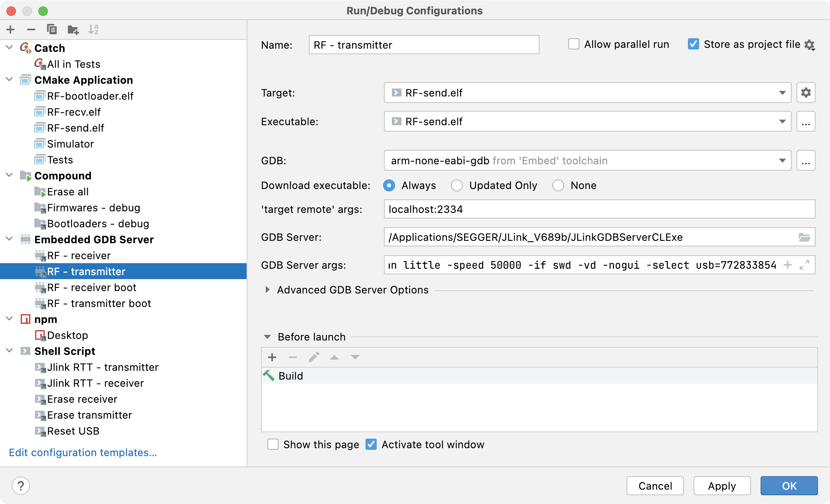Viewport: 830px width, 504px height.
Task: Click the Remove Configuration minus icon
Action: point(31,30)
